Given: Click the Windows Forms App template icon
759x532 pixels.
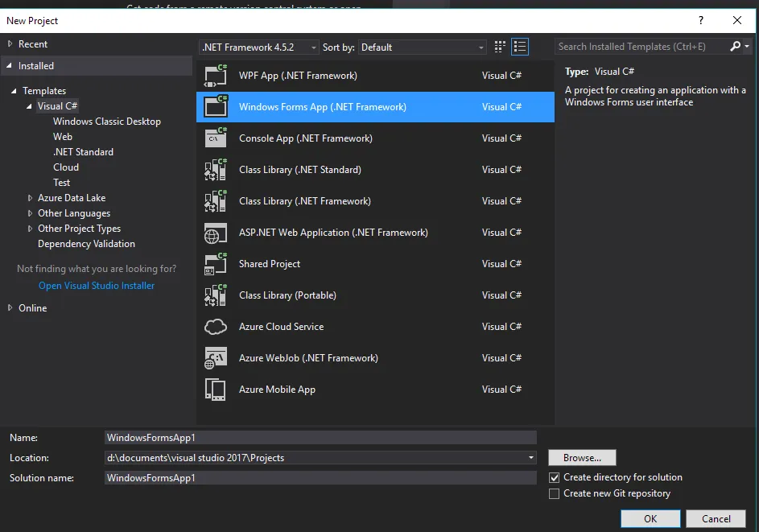Looking at the screenshot, I should tap(216, 106).
